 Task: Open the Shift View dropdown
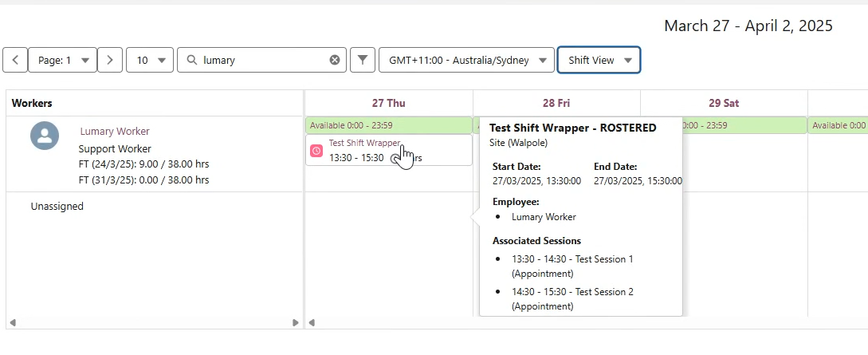(599, 60)
